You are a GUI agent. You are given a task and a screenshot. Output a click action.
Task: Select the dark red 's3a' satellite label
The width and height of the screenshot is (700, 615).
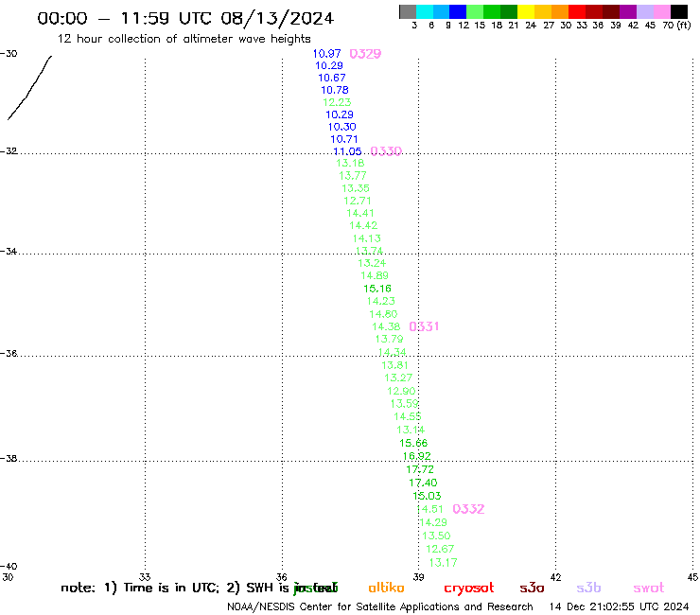[532, 588]
